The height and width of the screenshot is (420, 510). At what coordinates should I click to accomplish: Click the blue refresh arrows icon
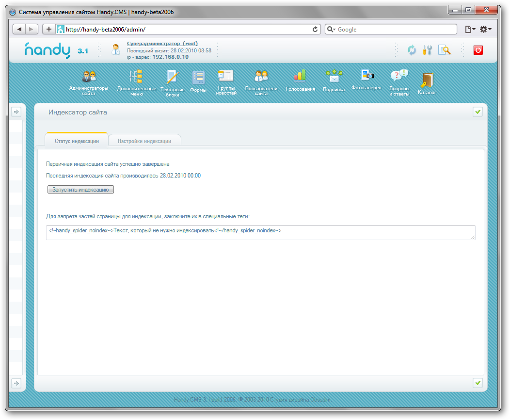click(412, 50)
